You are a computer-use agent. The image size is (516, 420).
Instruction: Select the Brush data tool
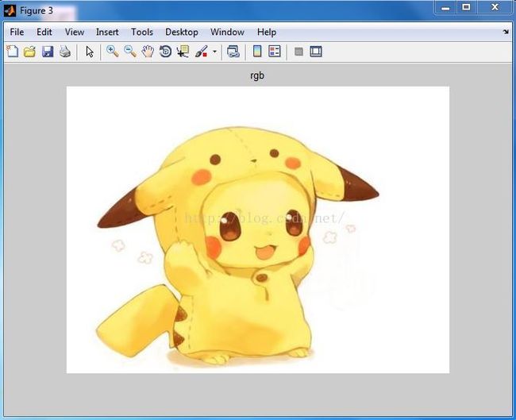click(201, 52)
